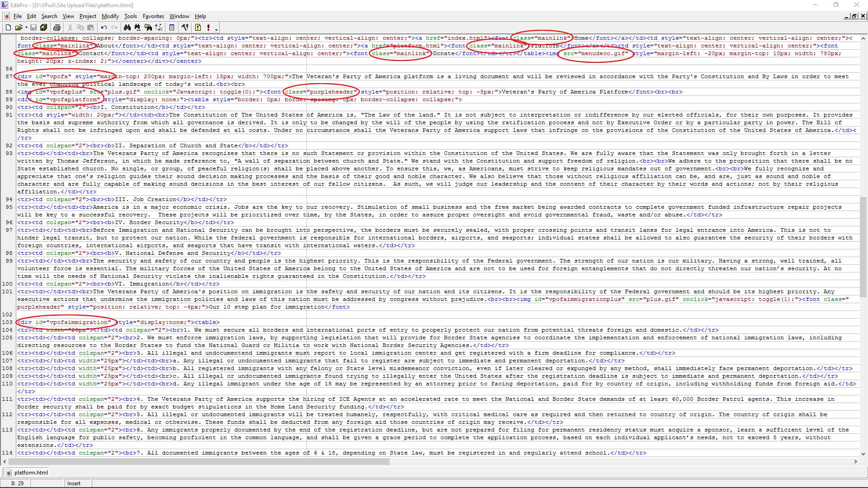Save the current file with the floppy icon
The image size is (868, 488).
(34, 28)
